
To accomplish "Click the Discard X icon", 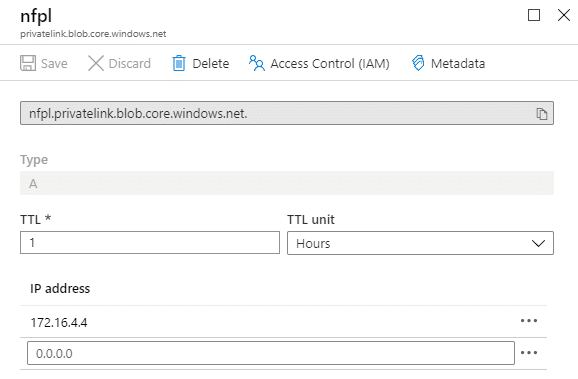I will click(96, 63).
